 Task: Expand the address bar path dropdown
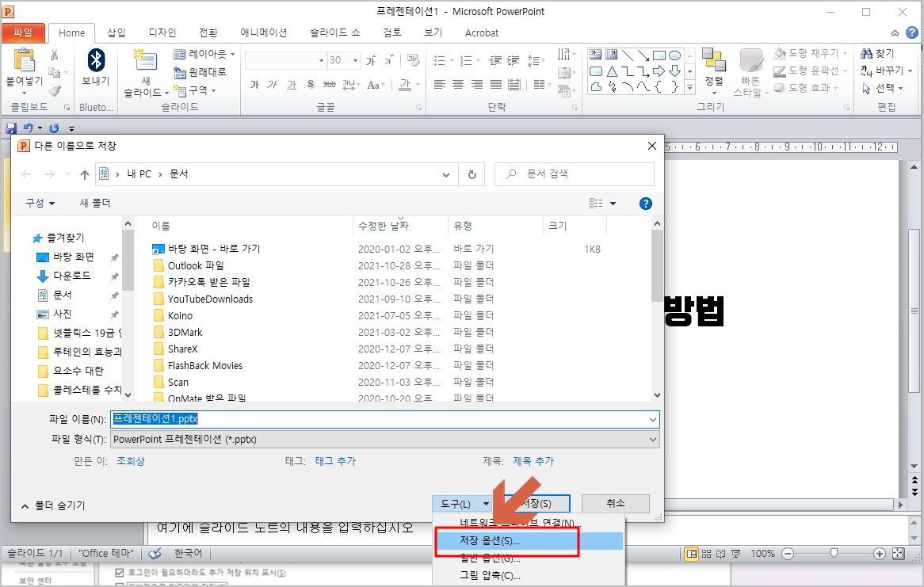click(446, 174)
